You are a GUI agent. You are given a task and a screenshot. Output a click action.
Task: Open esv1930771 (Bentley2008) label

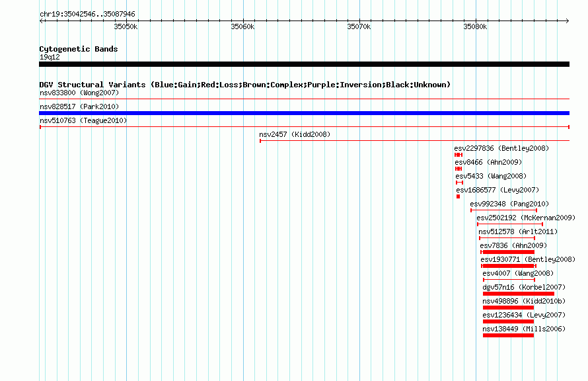pos(528,259)
